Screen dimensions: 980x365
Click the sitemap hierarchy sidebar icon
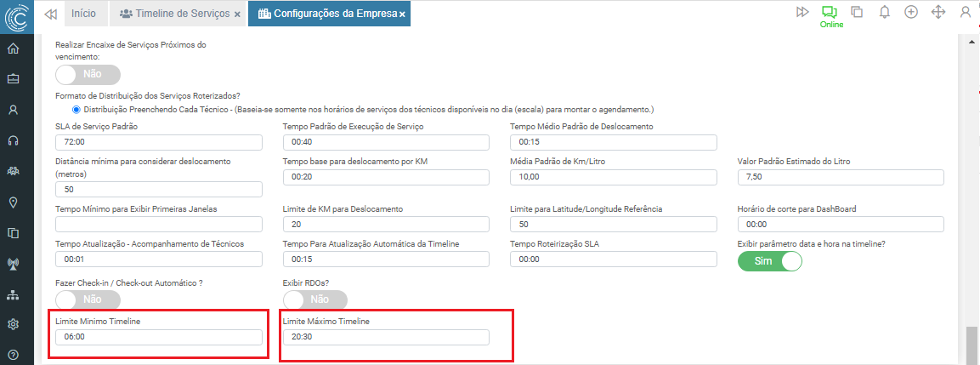[x=14, y=294]
